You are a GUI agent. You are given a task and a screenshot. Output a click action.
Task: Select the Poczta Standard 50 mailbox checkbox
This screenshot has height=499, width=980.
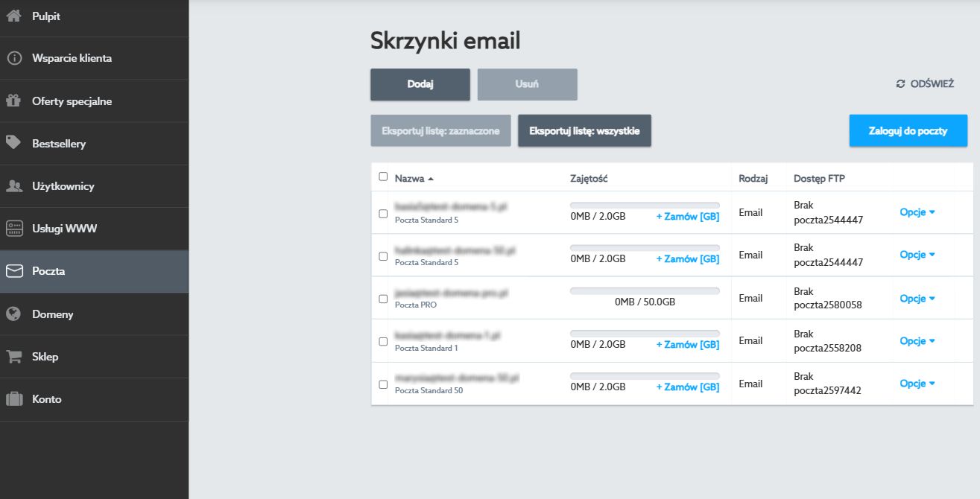pyautogui.click(x=383, y=384)
